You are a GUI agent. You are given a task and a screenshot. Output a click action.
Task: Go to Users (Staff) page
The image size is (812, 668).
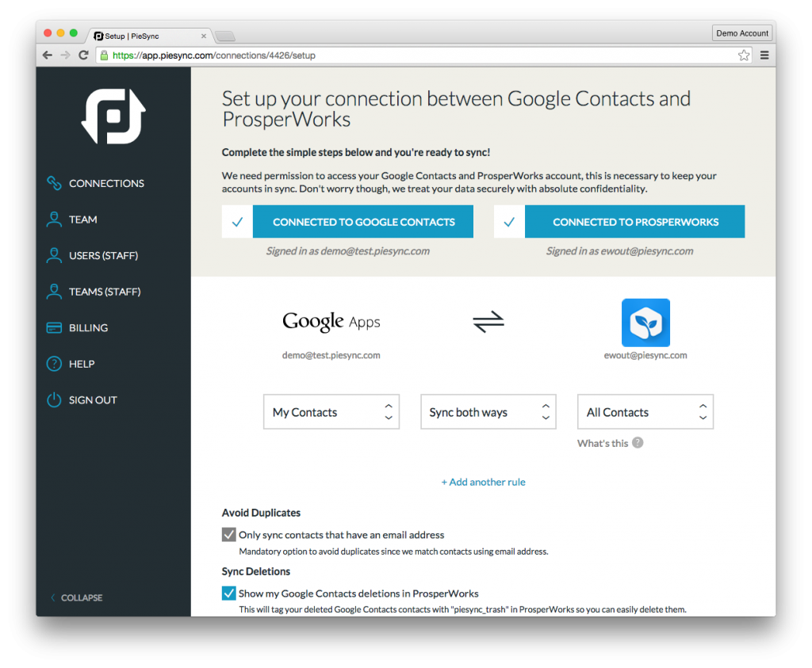coord(93,256)
